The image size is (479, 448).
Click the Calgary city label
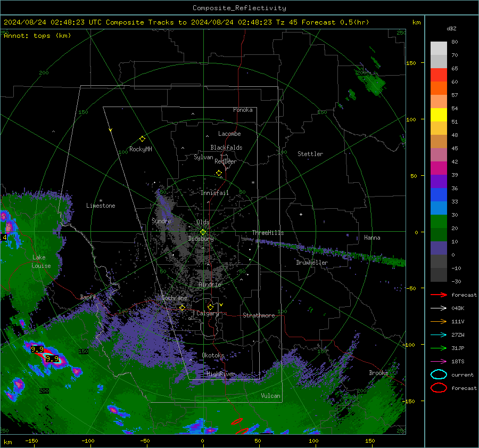coord(208,313)
